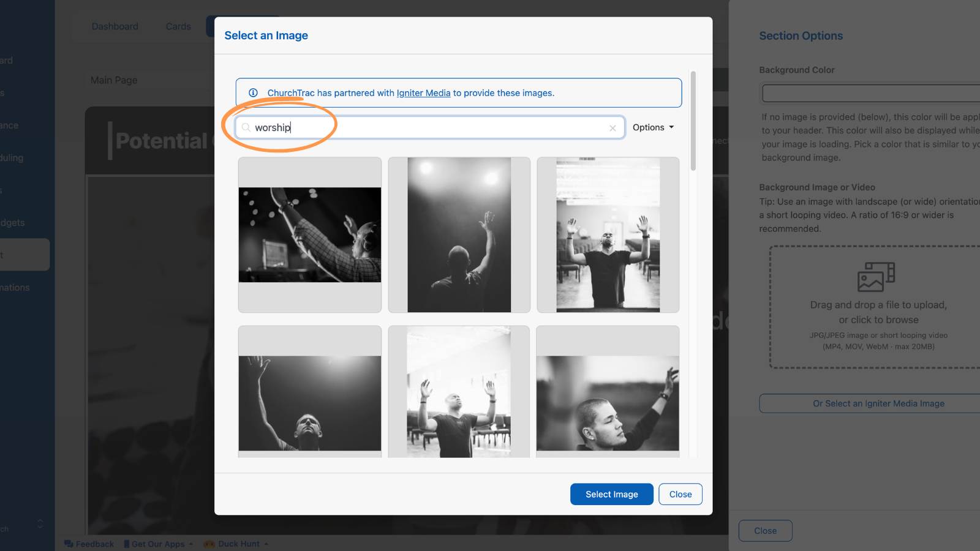Image resolution: width=980 pixels, height=551 pixels.
Task: Open the Dashboard tab
Action: point(115,26)
